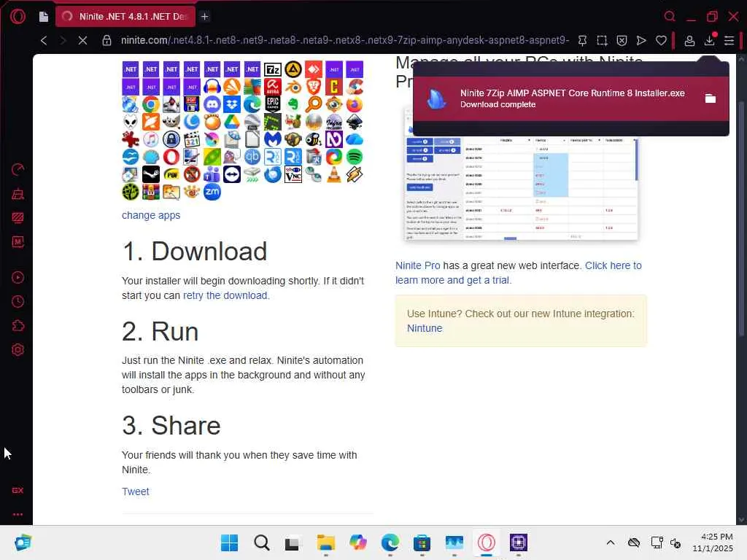
Task: Click the Audacity headphones icon
Action: tap(212, 87)
